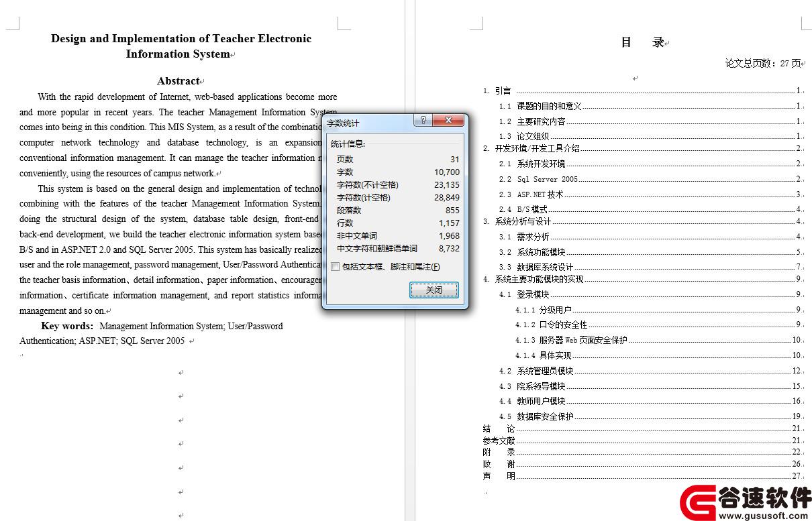Select the 字符数(计空格) row
812x521 pixels.
pyautogui.click(x=398, y=197)
